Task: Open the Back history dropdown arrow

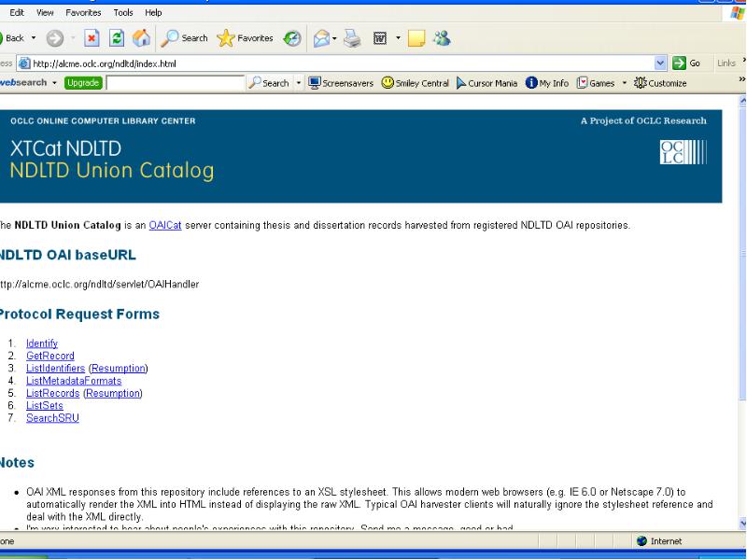Action: (x=34, y=38)
